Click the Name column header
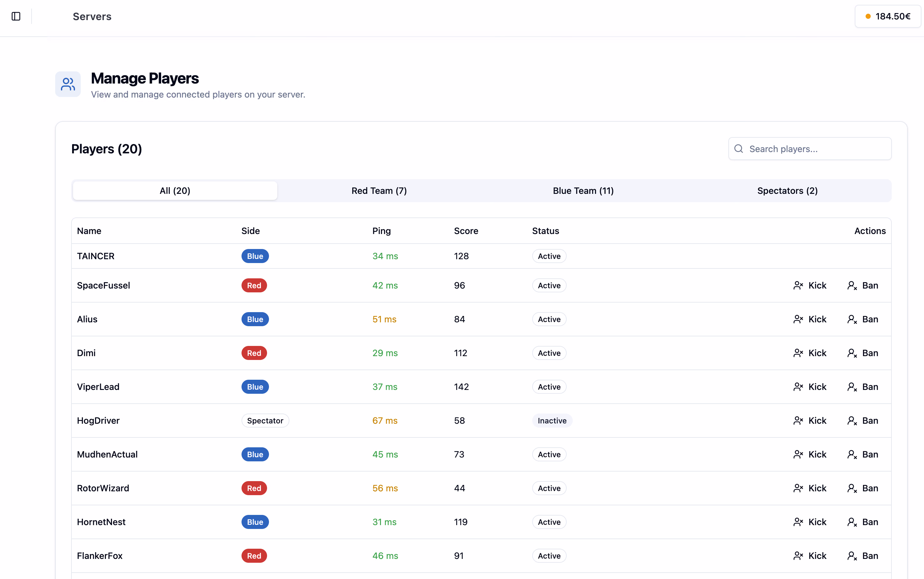Screen dimensions: 924x579 [x=89, y=231]
